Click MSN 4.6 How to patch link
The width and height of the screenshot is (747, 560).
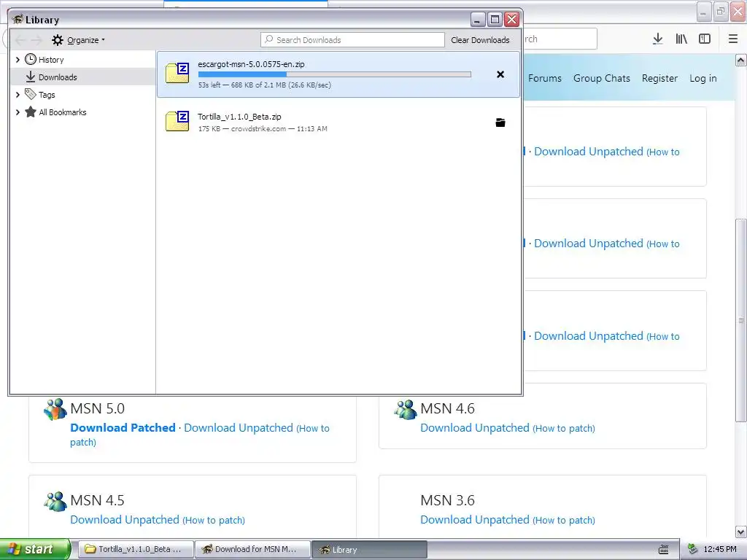tap(564, 428)
